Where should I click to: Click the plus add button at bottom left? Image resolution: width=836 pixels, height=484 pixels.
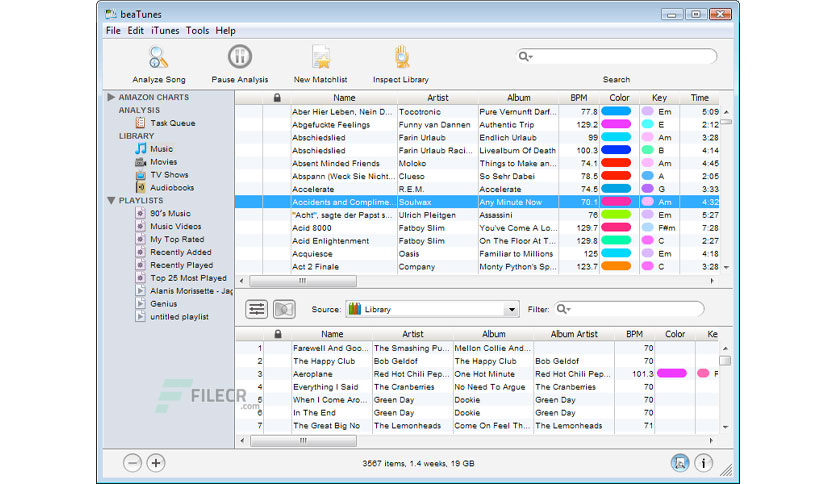tap(156, 463)
